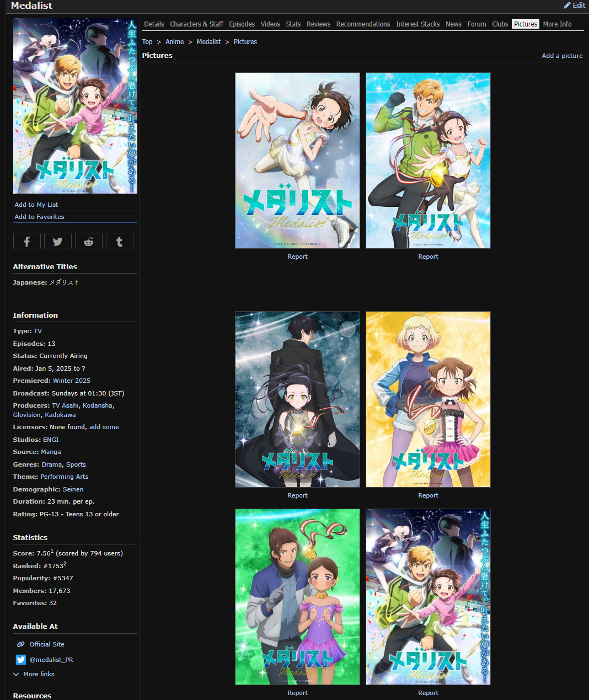Click Add a picture link
Image resolution: width=589 pixels, height=700 pixels.
tap(562, 56)
